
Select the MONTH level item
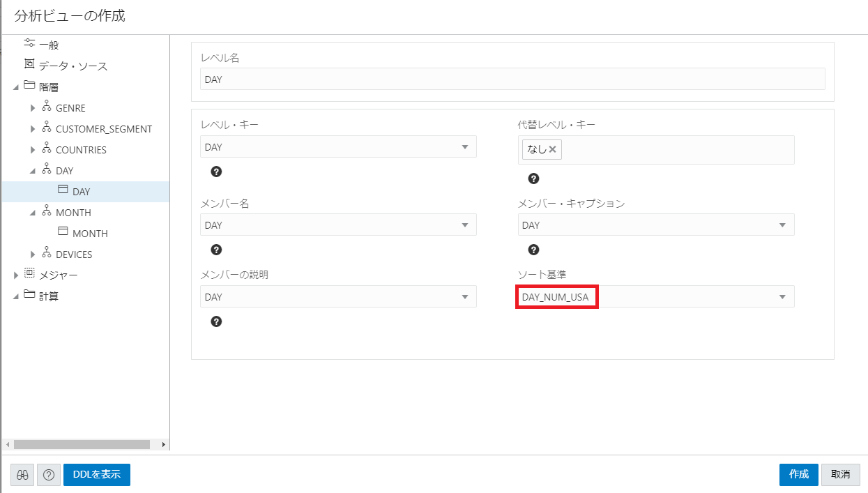(89, 234)
